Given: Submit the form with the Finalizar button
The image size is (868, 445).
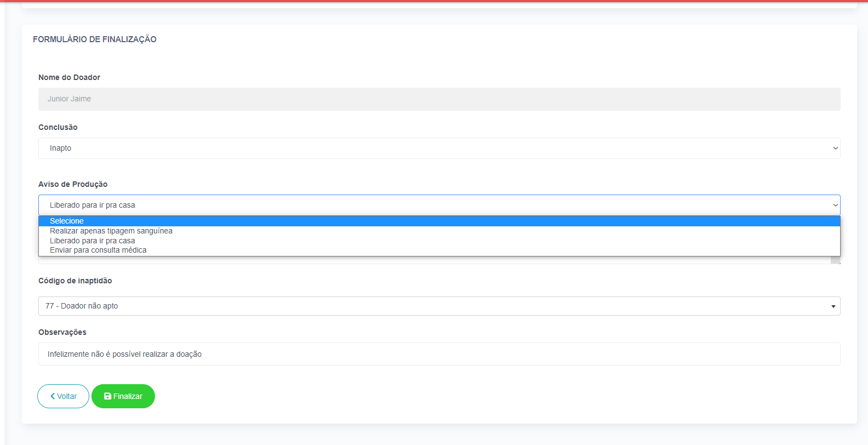Looking at the screenshot, I should click(123, 396).
